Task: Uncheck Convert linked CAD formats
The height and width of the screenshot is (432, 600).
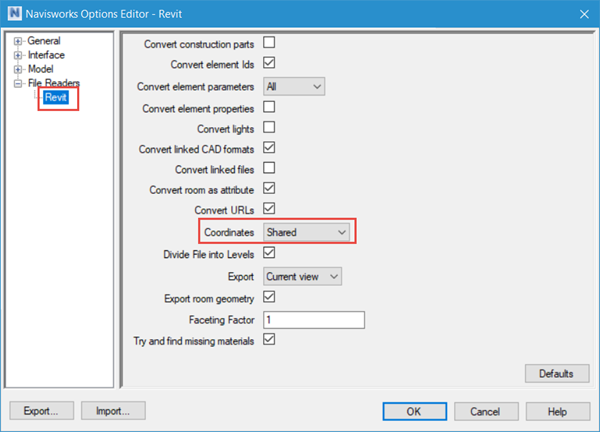Action: coord(269,147)
